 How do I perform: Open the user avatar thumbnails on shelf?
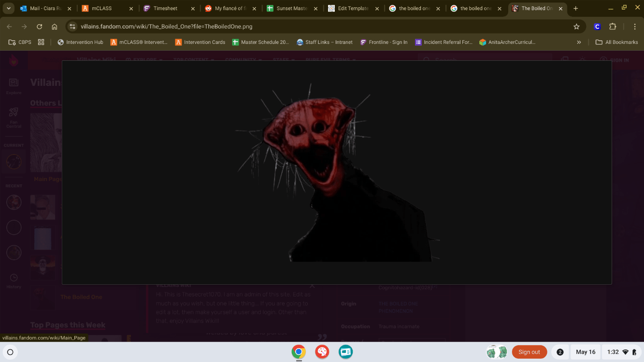click(x=497, y=352)
